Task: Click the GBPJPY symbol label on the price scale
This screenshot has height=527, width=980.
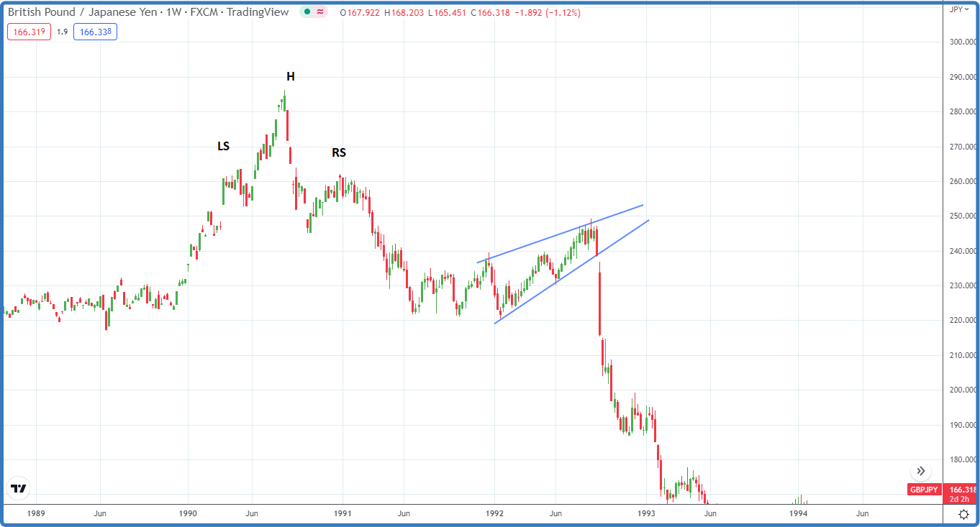Action: (x=924, y=490)
